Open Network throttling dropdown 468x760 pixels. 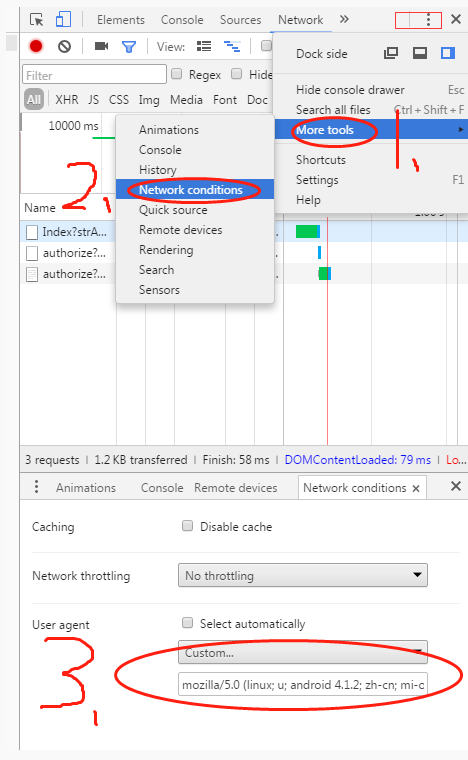[x=303, y=575]
